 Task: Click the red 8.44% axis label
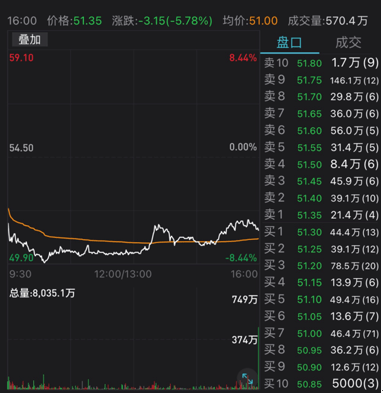(x=243, y=58)
